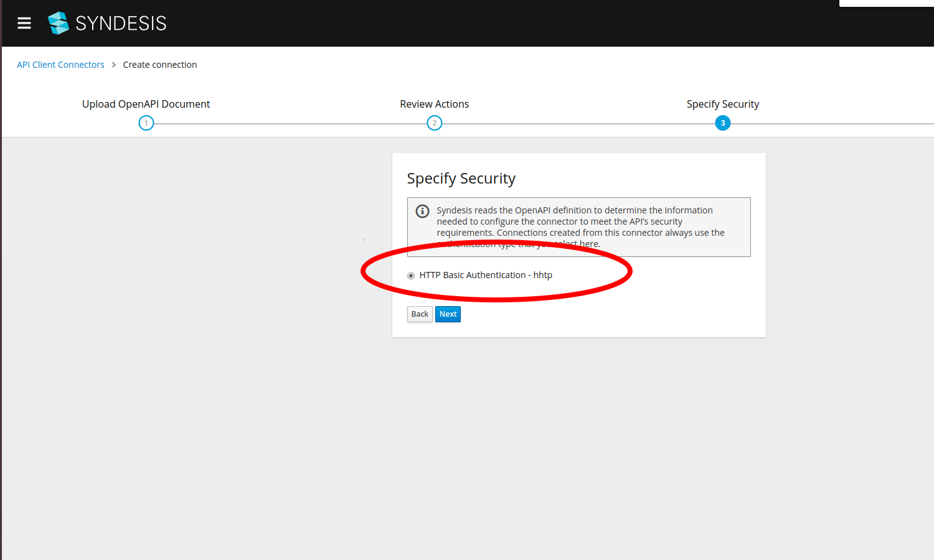Click the Specify Security step label in wizard
The width and height of the screenshot is (934, 560).
(x=723, y=104)
